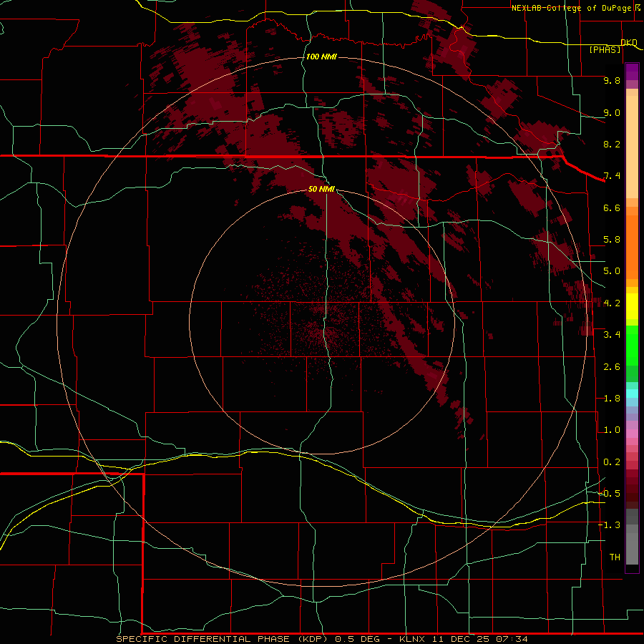Image resolution: width=644 pixels, height=644 pixels.
Task: Click the 0.2 value on the color scale
Action: (x=612, y=462)
